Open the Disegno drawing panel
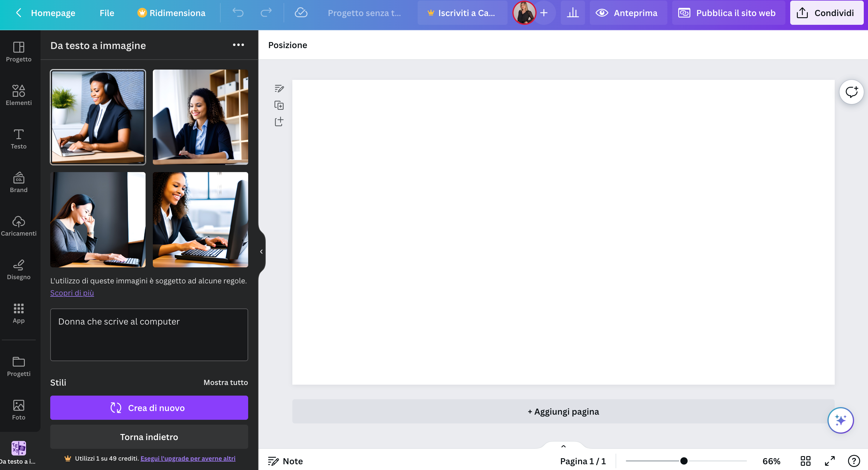Image resolution: width=868 pixels, height=470 pixels. (x=18, y=269)
